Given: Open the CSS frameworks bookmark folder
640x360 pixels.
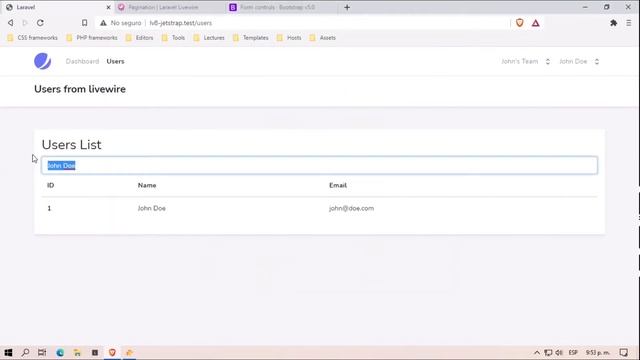Looking at the screenshot, I should point(32,38).
